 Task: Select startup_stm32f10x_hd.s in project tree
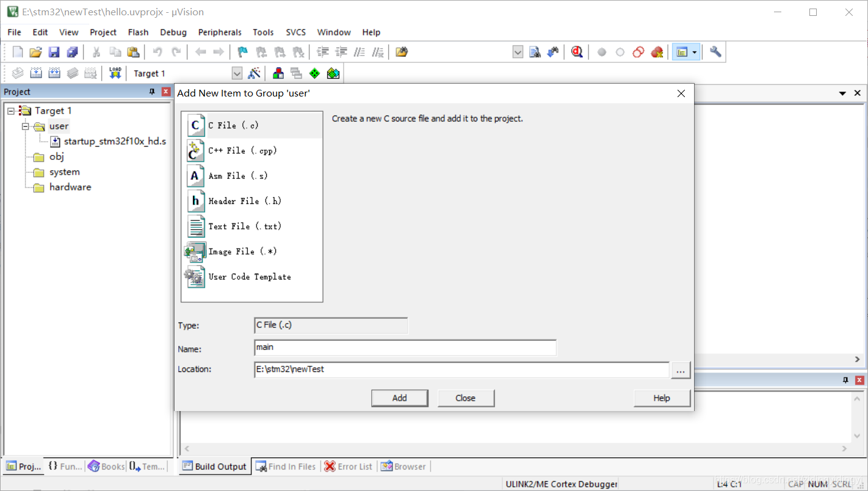(115, 142)
